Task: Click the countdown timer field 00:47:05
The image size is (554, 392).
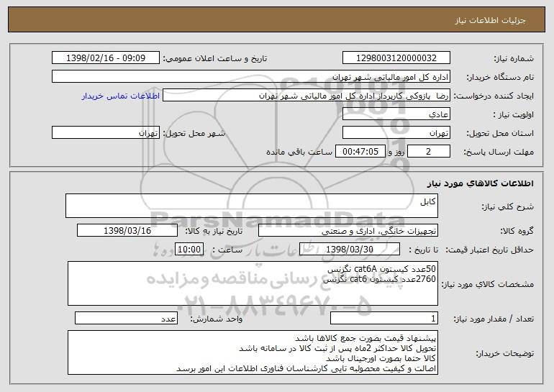Action: point(360,152)
